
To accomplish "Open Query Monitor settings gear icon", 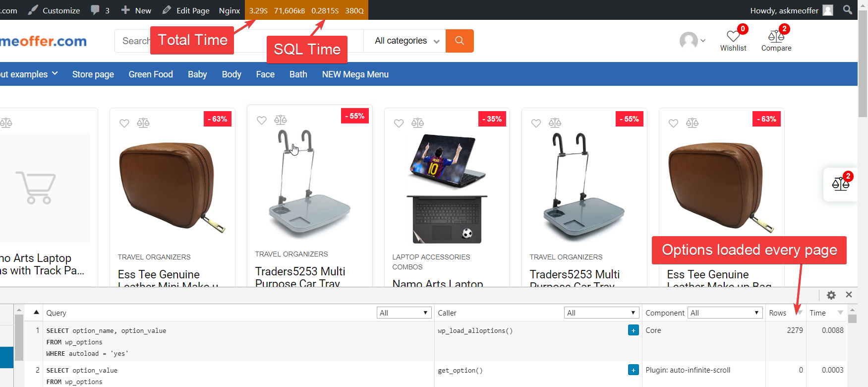I will pyautogui.click(x=831, y=295).
